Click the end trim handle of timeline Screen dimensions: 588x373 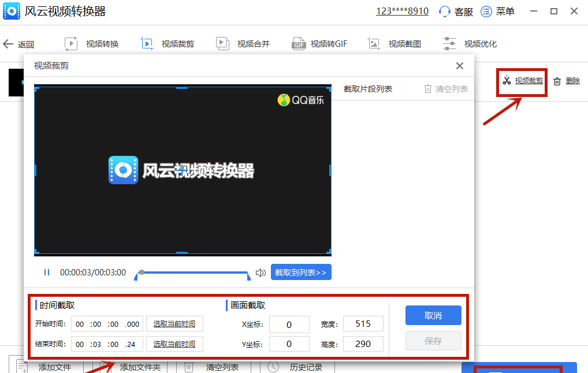click(248, 276)
